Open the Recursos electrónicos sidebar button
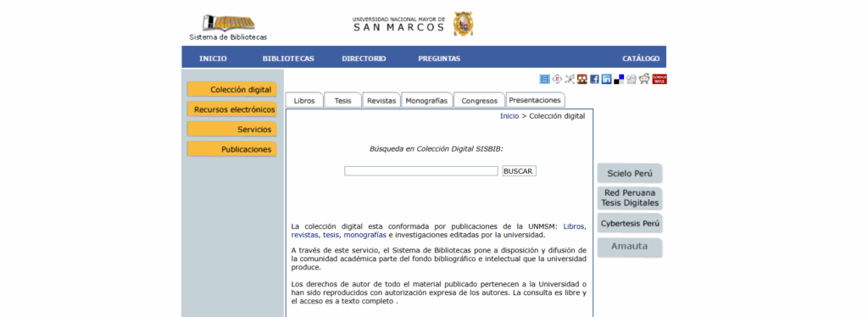The height and width of the screenshot is (317, 868). click(x=232, y=109)
